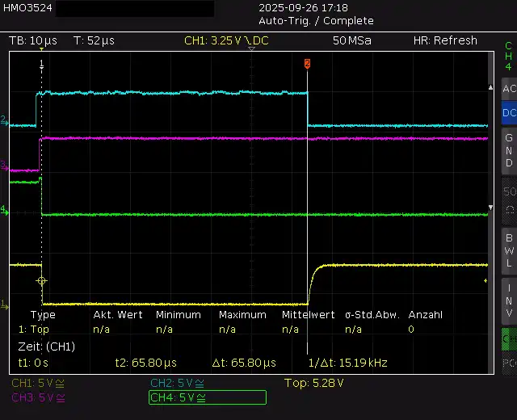Click cursor marker 1 at top
The width and height of the screenshot is (517, 420).
(x=41, y=62)
